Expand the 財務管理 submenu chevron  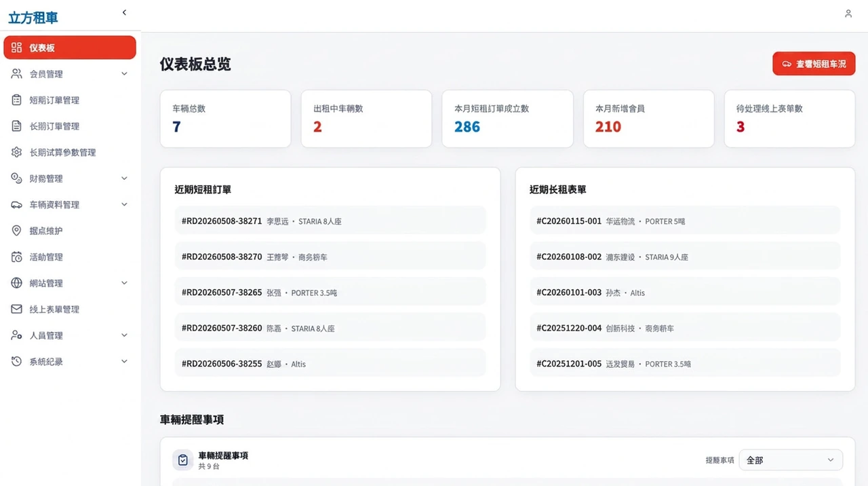point(124,179)
